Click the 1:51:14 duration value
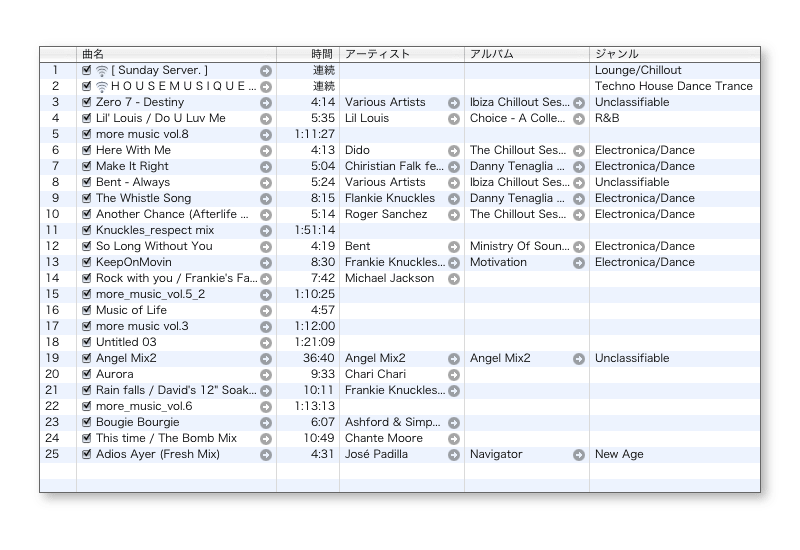Image resolution: width=800 pixels, height=550 pixels. point(315,230)
